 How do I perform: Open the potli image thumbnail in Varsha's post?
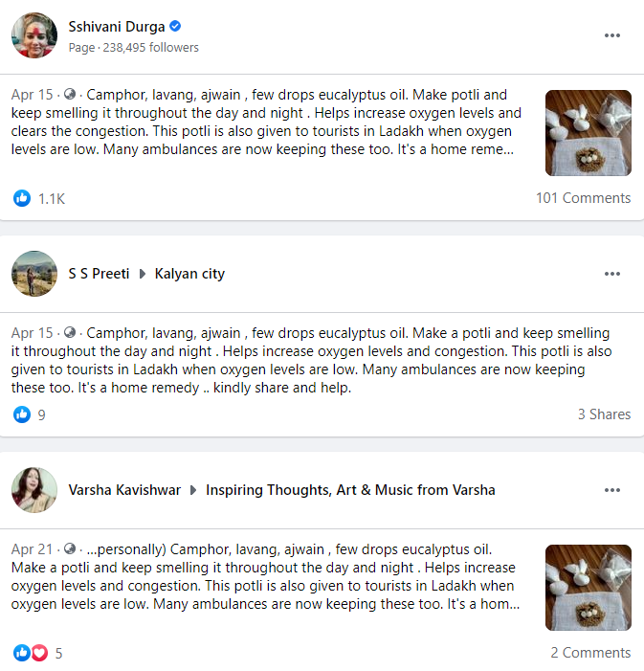pyautogui.click(x=588, y=588)
